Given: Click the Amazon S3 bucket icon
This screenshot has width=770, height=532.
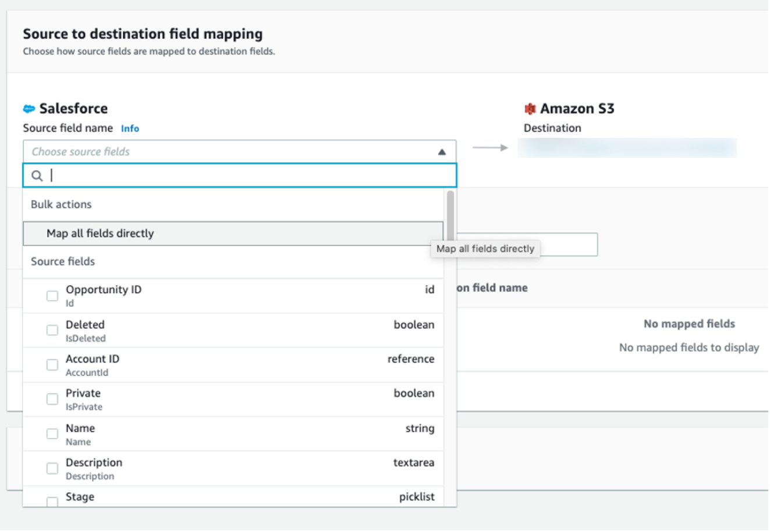Looking at the screenshot, I should (x=530, y=109).
